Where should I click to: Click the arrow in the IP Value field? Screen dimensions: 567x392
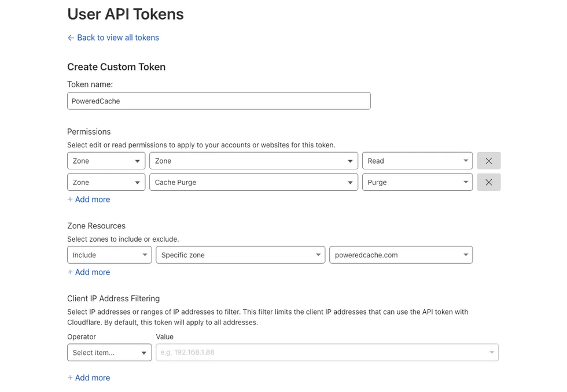tap(492, 353)
